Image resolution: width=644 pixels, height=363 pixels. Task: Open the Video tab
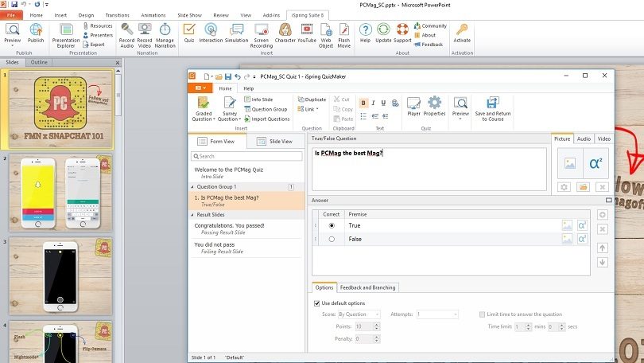click(x=603, y=139)
